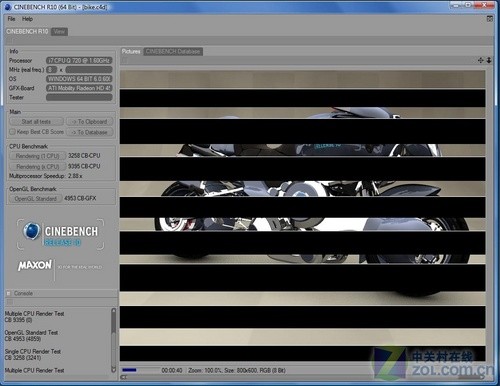Toggle the Console panel icon
Viewport: 500px width, 386px height.
9,293
